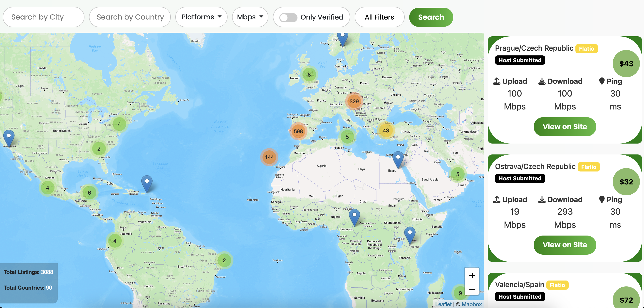
Task: Click the Total Listings: 3088 text
Action: coord(28,272)
